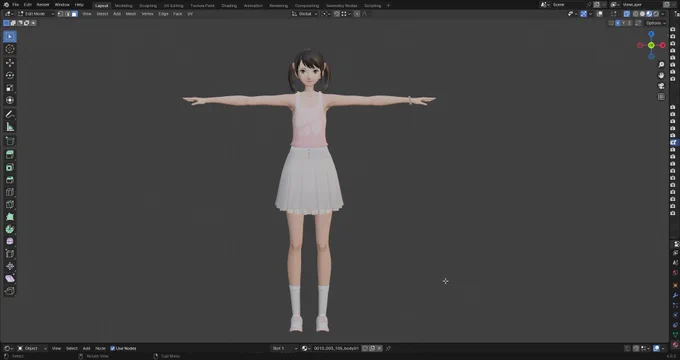The height and width of the screenshot is (360, 680).
Task: Click the material name field
Action: 336,348
